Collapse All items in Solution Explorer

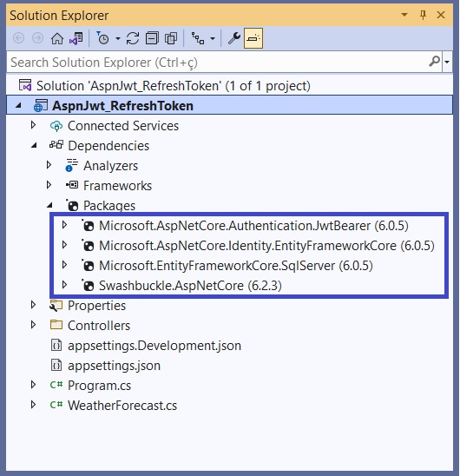(152, 38)
